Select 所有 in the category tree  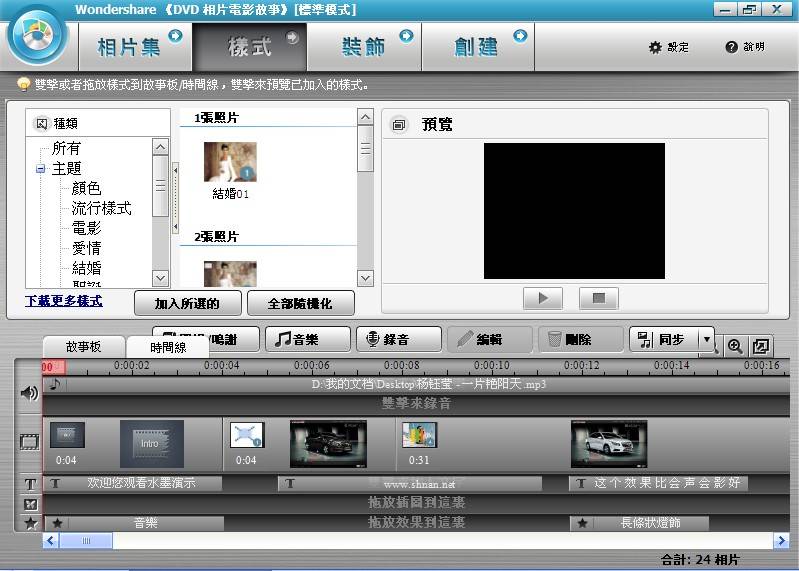tap(66, 148)
